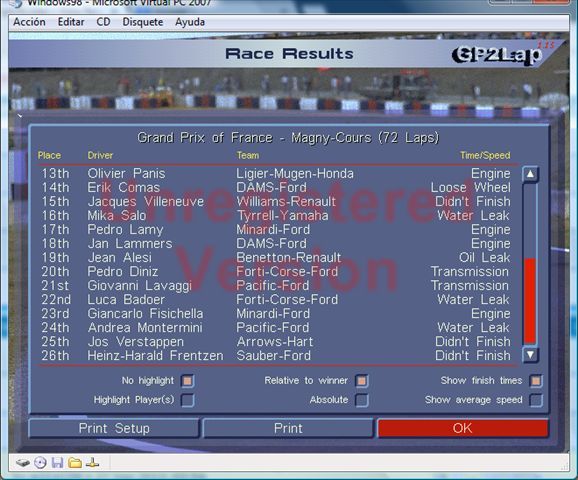Click the network adapter status icon
The width and height of the screenshot is (578, 480).
click(92, 462)
